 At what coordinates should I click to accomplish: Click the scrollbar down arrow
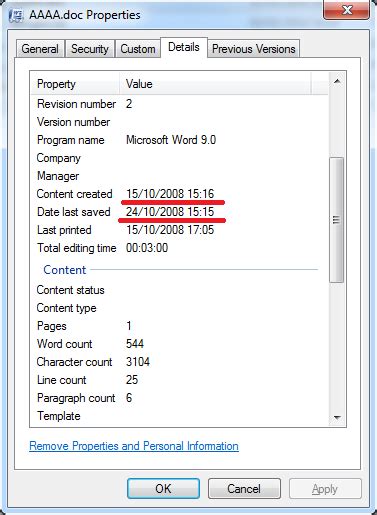337,417
